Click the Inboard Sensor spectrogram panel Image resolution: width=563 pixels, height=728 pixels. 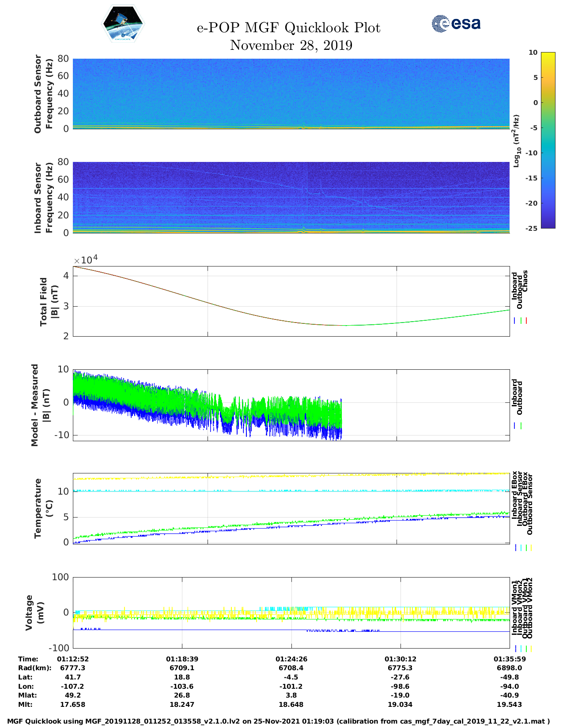click(x=291, y=197)
